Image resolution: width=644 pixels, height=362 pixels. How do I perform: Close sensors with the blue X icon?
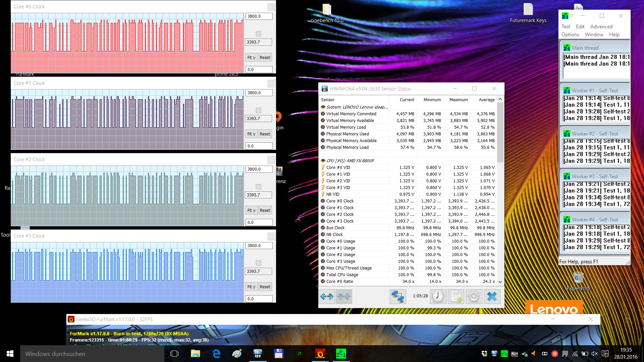tap(492, 297)
